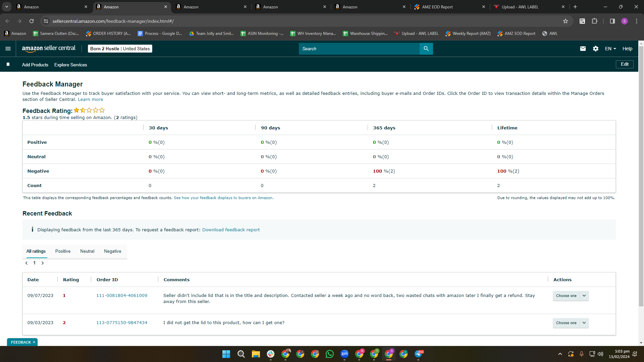The height and width of the screenshot is (362, 644).
Task: Go to next feedback page arrow
Action: click(x=43, y=263)
